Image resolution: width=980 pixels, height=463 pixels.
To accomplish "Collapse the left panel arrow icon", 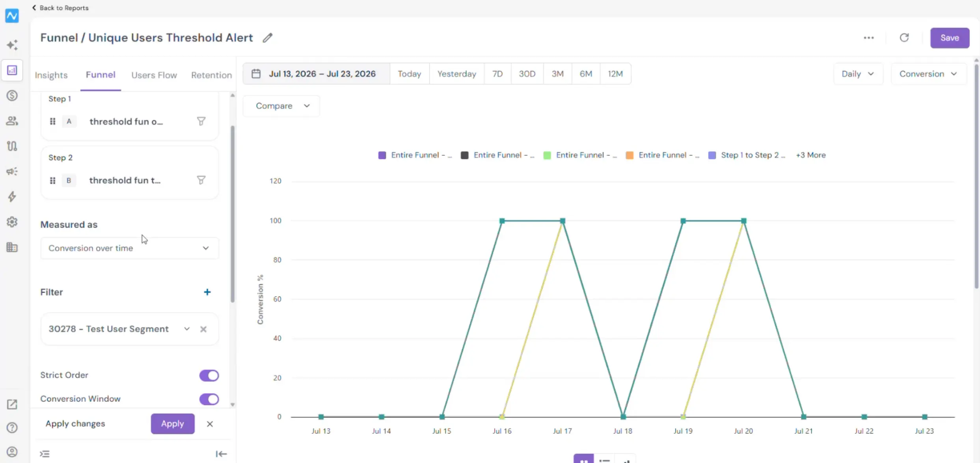I will click(221, 454).
